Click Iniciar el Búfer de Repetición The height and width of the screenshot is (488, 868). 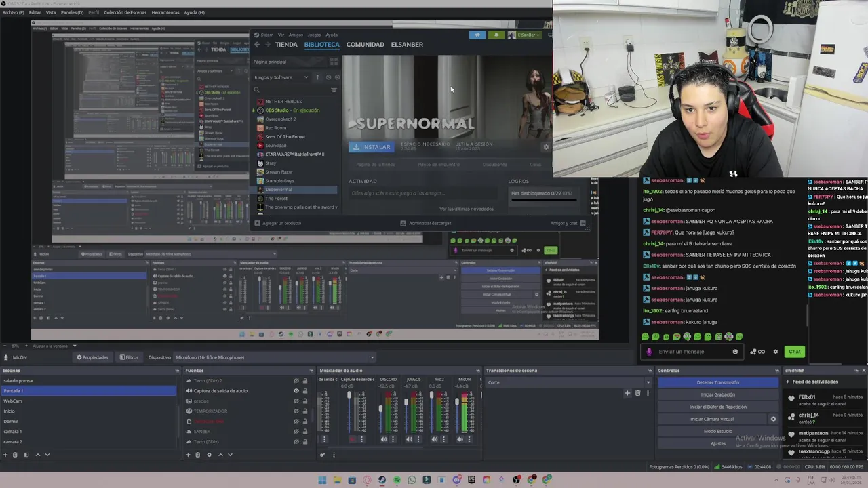718,407
